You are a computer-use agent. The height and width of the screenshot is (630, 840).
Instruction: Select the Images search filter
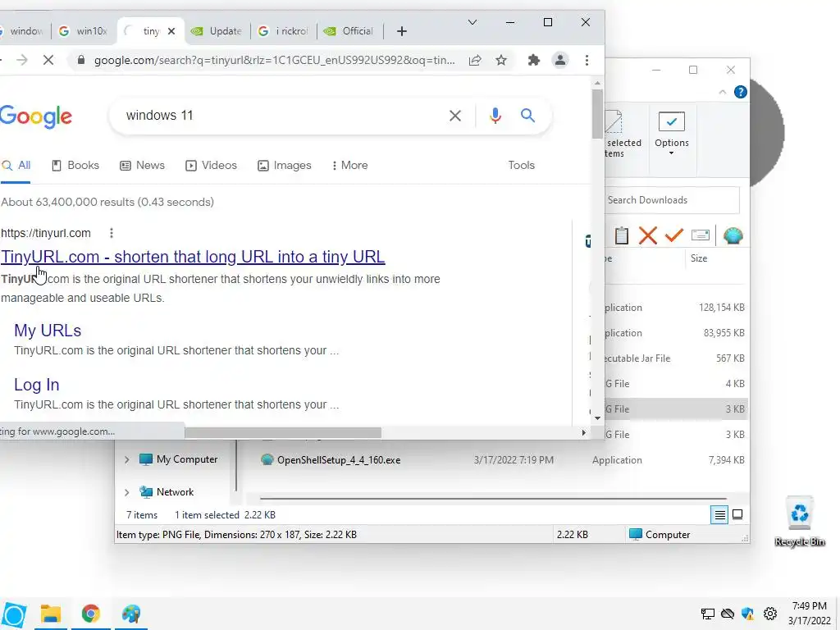point(285,165)
